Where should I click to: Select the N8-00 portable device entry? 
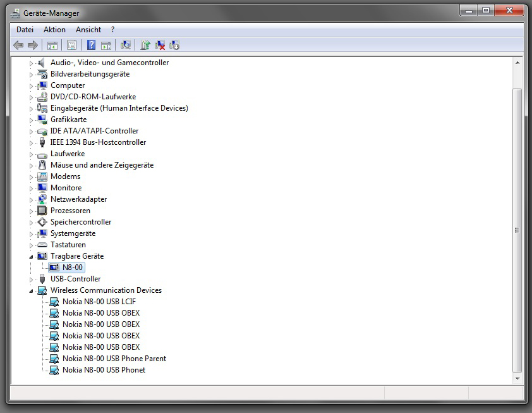[66, 268]
